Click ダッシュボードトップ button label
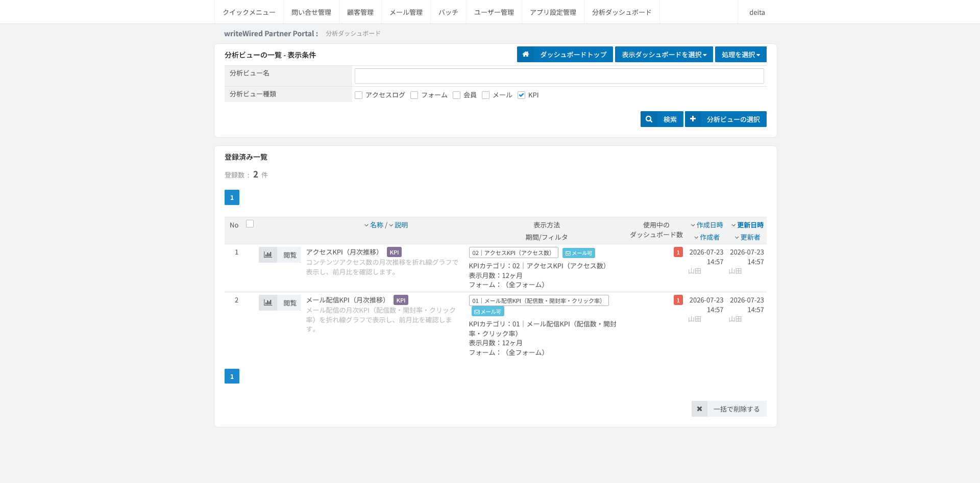This screenshot has width=980, height=483. click(x=573, y=55)
